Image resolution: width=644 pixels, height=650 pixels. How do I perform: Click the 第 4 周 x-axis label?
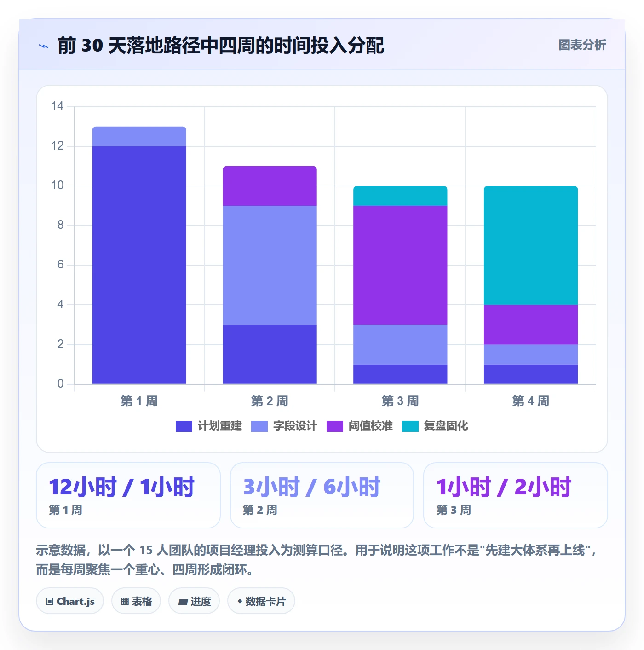click(531, 401)
